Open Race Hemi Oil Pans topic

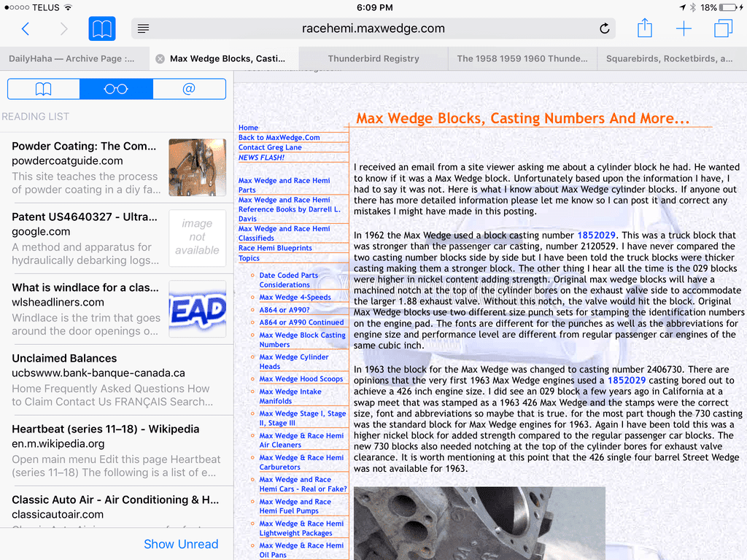[301, 550]
